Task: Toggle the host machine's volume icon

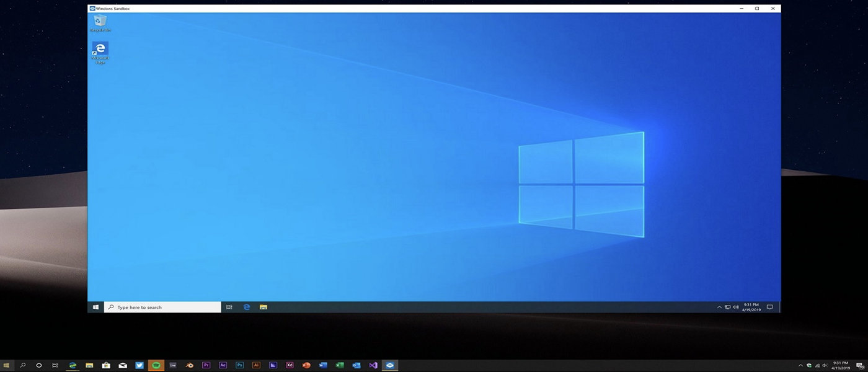Action: (x=825, y=366)
